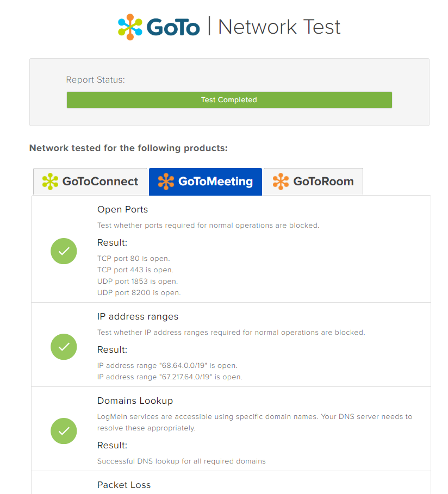Select the GoToRoom orange flower icon
Image resolution: width=448 pixels, height=494 pixels.
282,180
